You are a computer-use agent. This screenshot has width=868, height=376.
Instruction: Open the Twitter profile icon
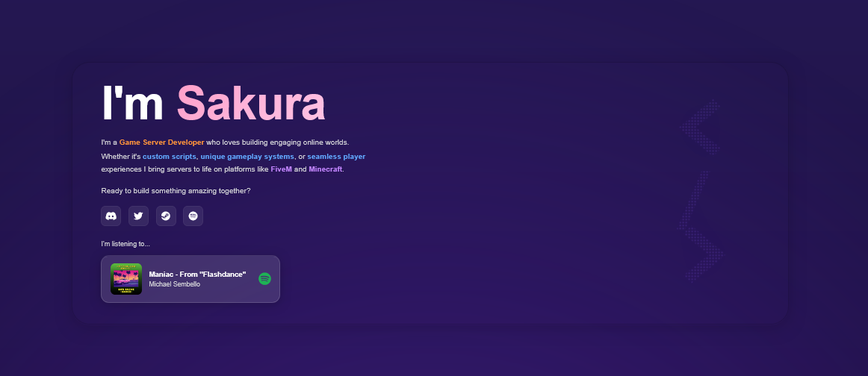point(138,216)
